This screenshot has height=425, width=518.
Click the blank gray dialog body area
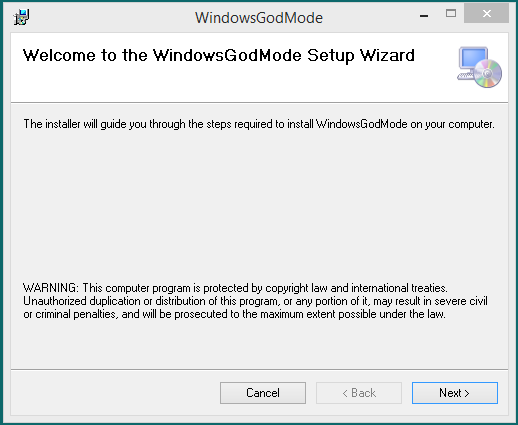pyautogui.click(x=259, y=203)
